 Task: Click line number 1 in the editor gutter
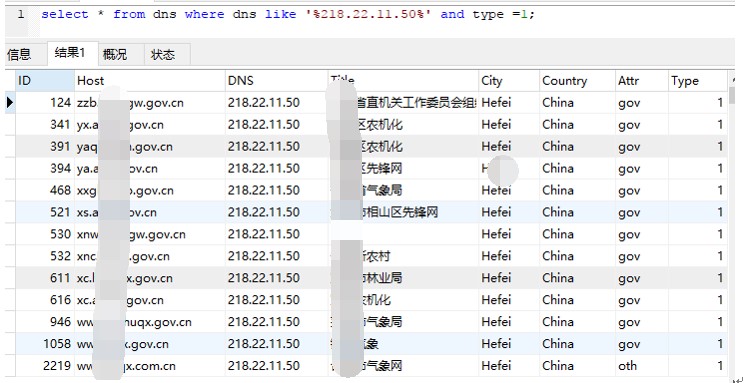click(20, 14)
